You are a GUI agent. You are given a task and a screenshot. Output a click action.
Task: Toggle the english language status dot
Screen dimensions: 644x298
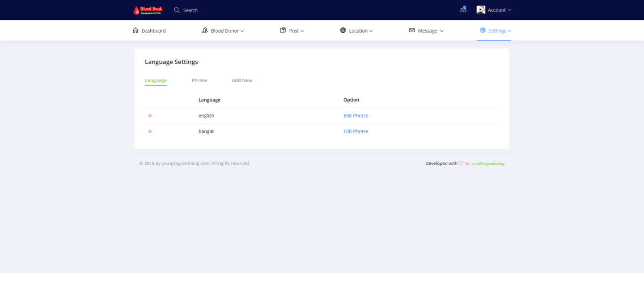coord(150,116)
